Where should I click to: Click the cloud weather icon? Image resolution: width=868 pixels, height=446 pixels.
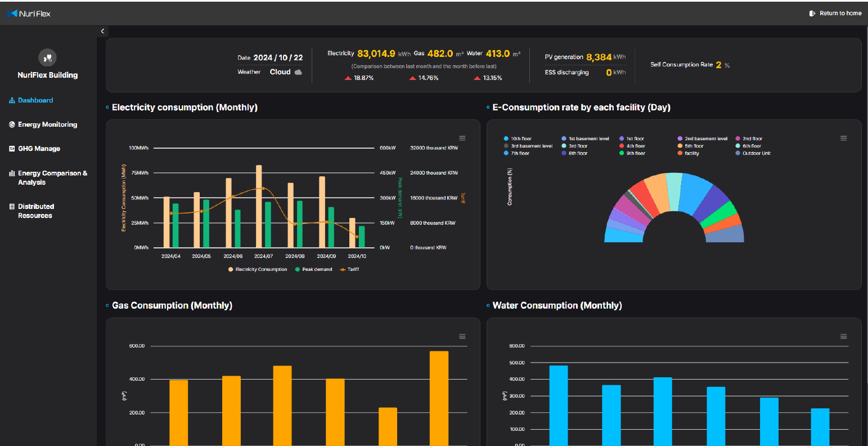[x=298, y=72]
